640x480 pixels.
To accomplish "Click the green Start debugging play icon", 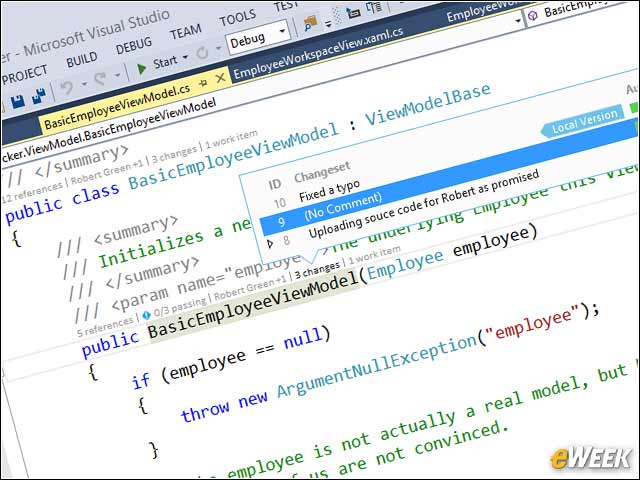I will pos(141,68).
